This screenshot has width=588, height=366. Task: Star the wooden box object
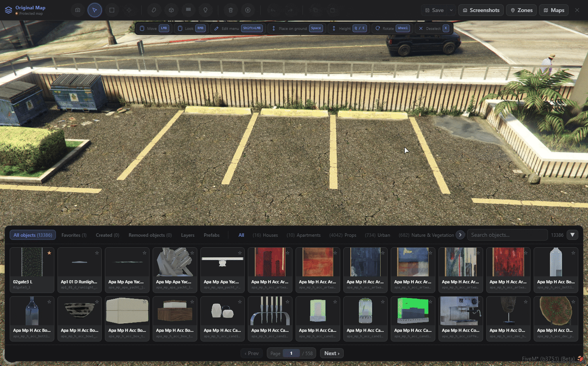[x=192, y=302]
